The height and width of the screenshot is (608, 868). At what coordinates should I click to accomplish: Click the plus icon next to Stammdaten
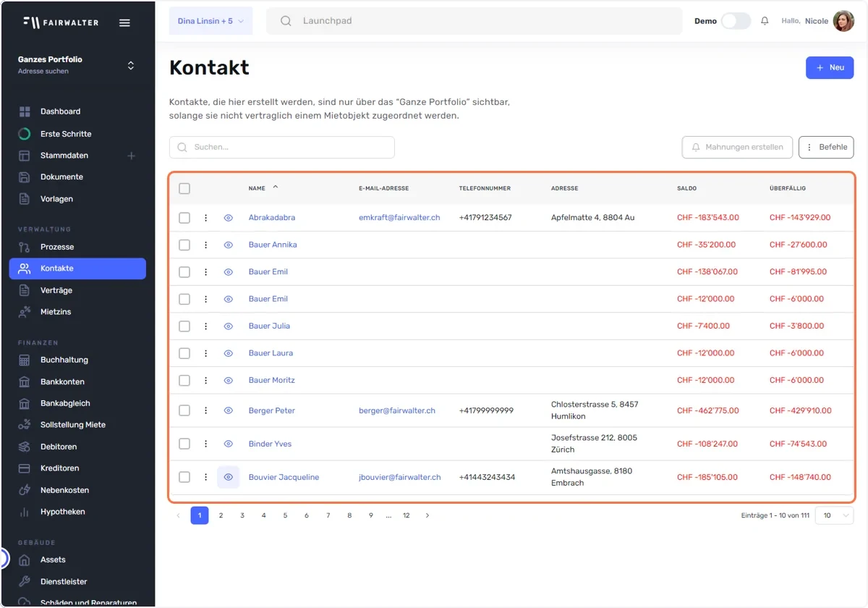131,156
